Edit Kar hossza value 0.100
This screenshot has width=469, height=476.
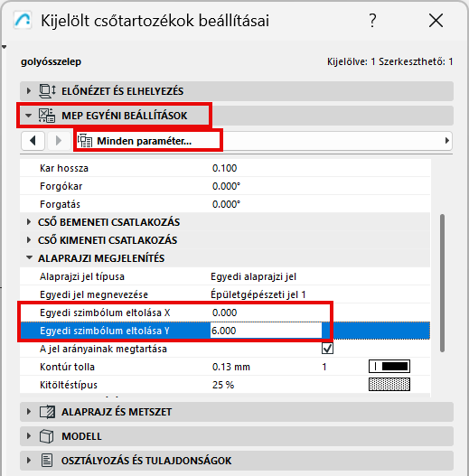pyautogui.click(x=224, y=168)
